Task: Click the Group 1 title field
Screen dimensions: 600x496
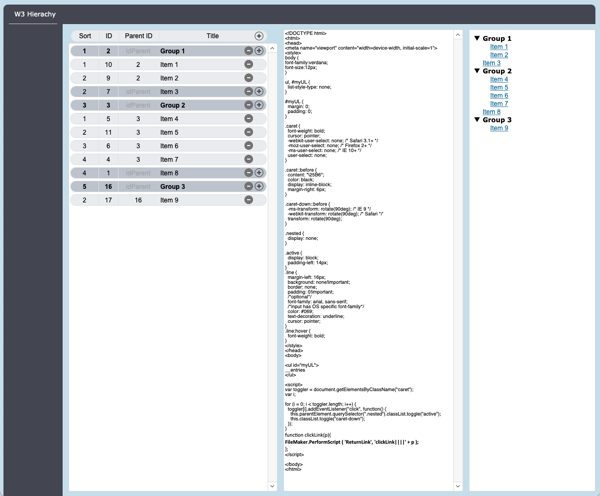Action: (201, 51)
